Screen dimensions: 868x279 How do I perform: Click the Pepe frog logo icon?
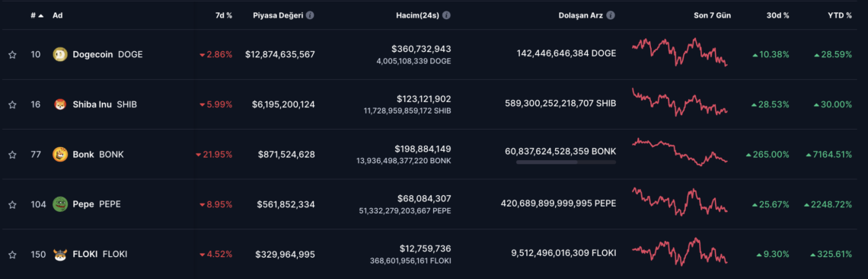[x=60, y=204]
